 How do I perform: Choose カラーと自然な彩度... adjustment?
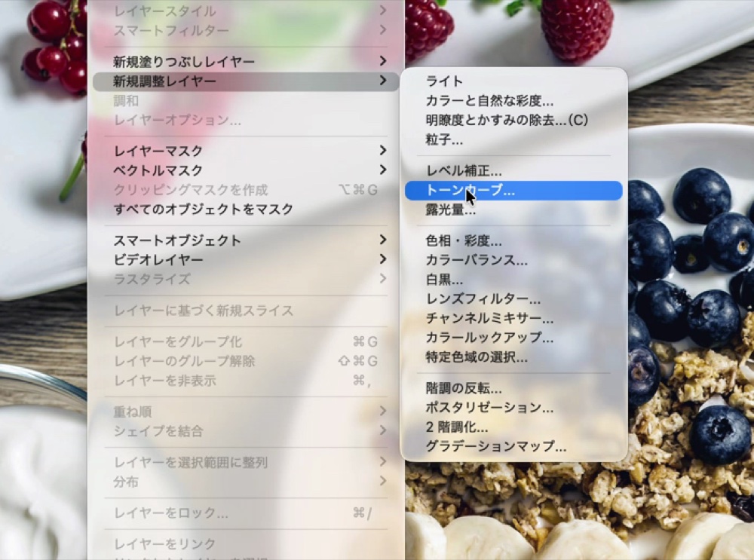(x=513, y=100)
